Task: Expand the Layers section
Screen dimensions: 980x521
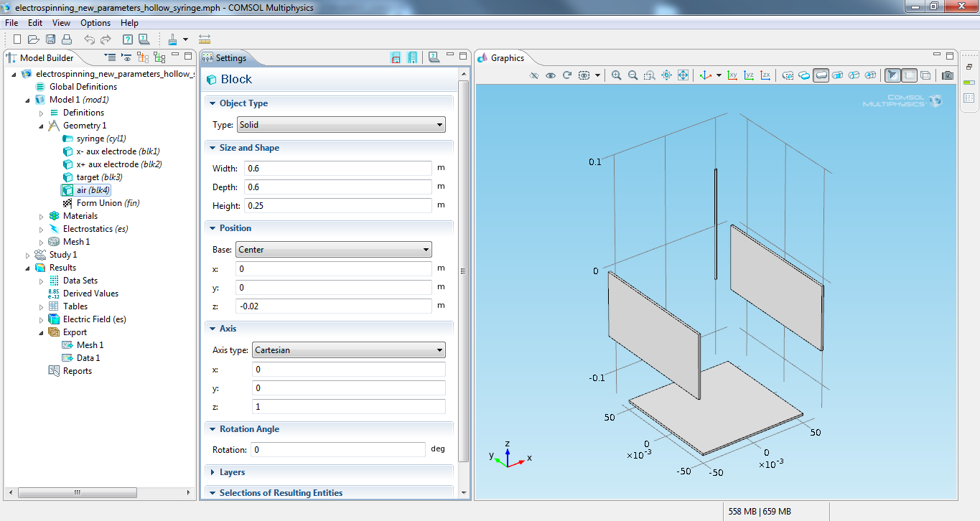Action: [x=232, y=472]
